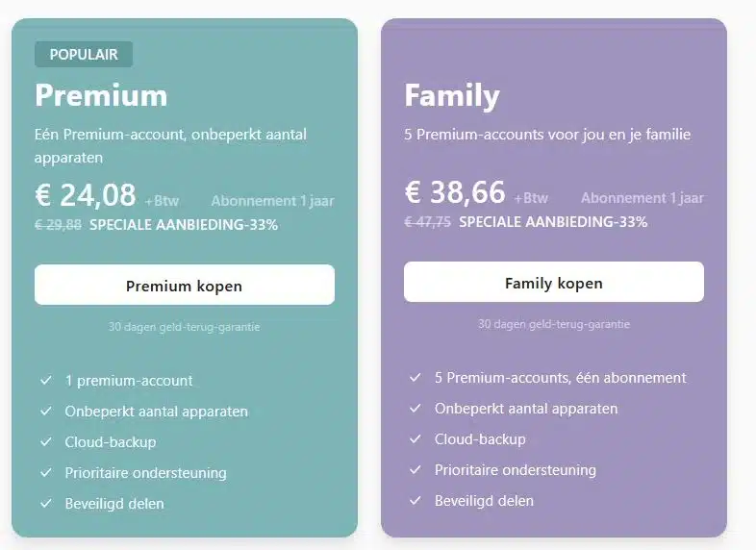Click Family 30 dagen geld-terug-garantie text

(x=553, y=324)
